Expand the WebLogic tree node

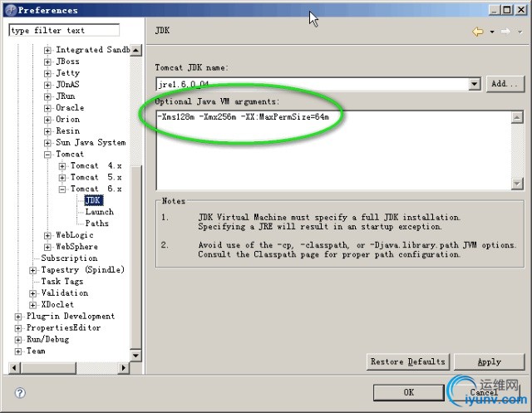(47, 235)
